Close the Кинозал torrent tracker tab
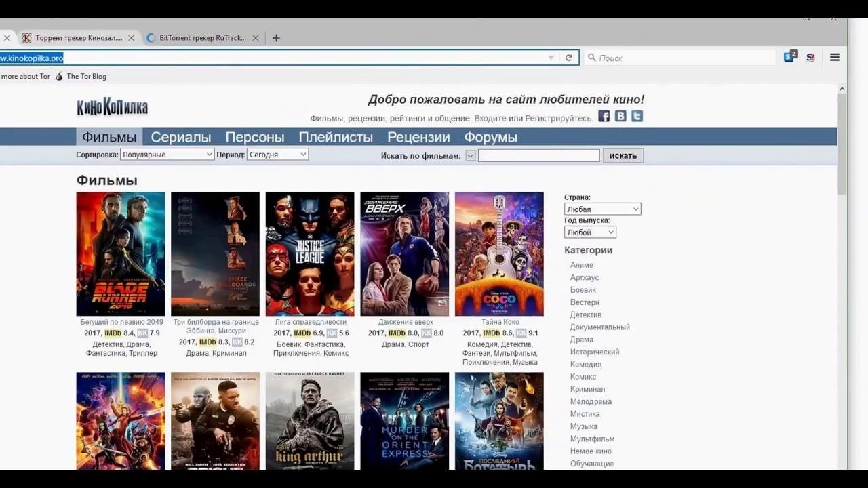The image size is (868, 488). tap(131, 38)
